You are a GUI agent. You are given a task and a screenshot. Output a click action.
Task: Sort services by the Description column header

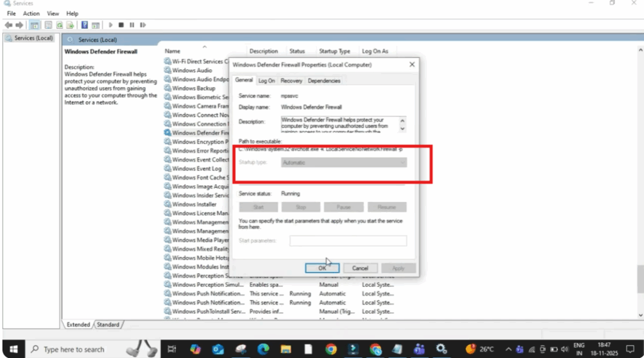click(x=264, y=52)
